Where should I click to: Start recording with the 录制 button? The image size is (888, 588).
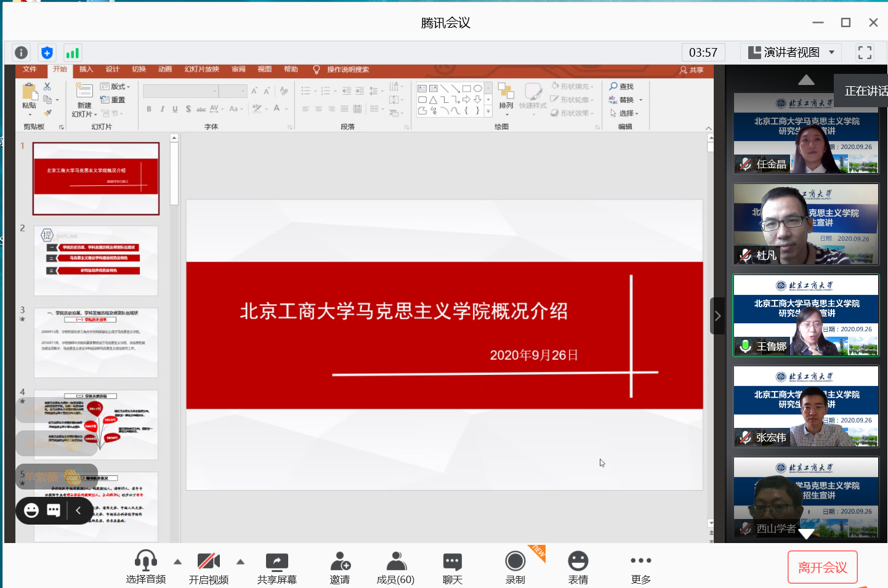click(515, 568)
